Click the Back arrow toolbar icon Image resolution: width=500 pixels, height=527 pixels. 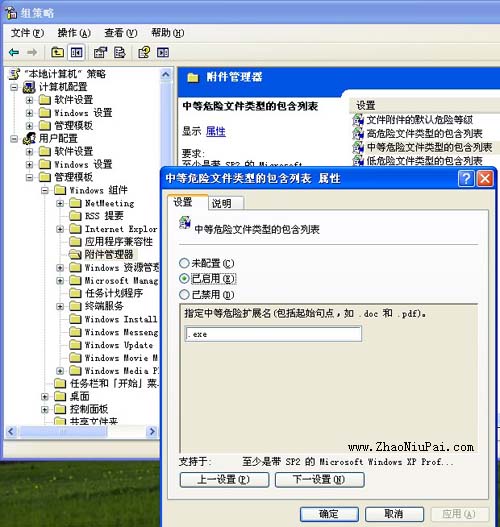[x=14, y=52]
